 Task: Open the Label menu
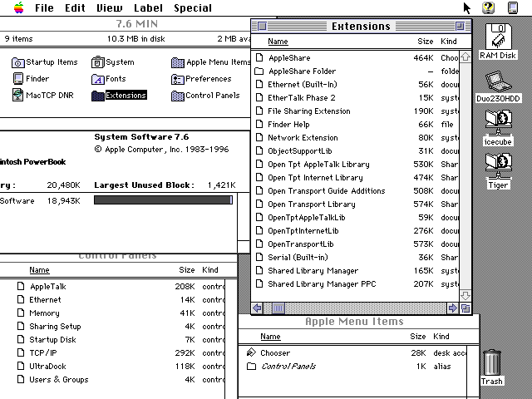[148, 7]
